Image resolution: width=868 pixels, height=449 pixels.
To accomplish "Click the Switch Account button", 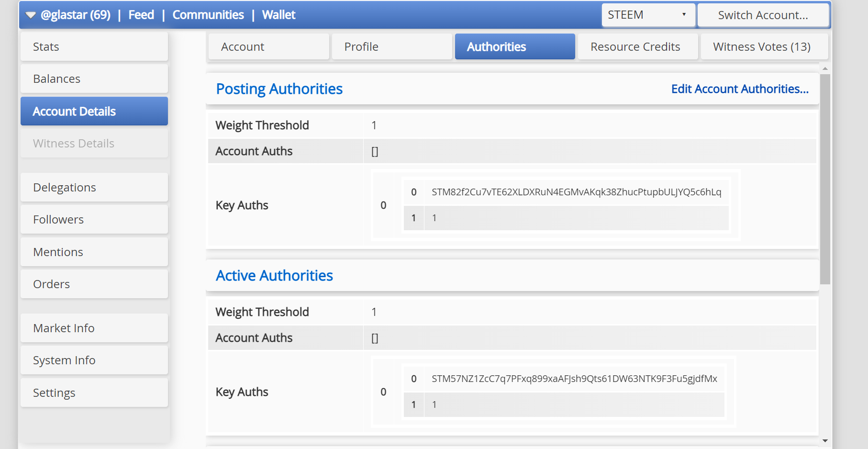I will click(x=763, y=15).
